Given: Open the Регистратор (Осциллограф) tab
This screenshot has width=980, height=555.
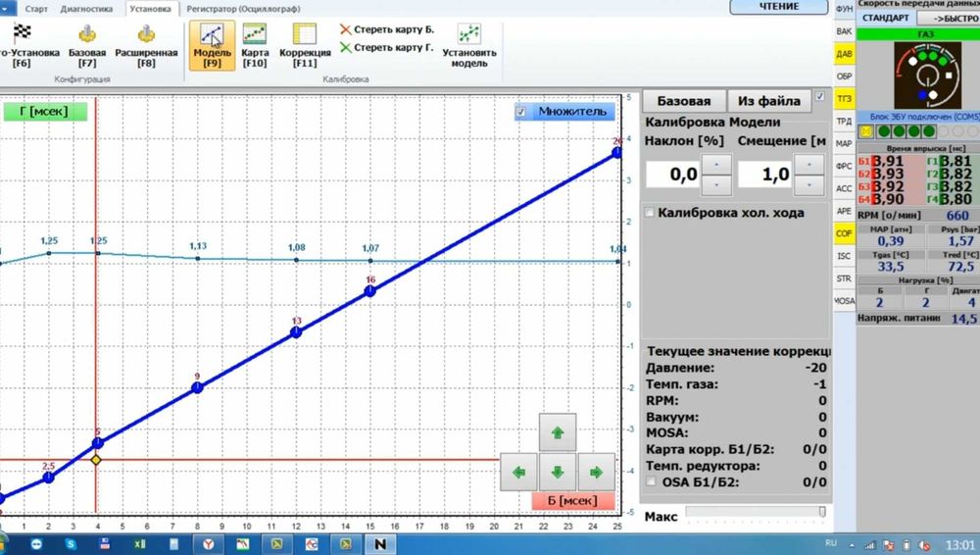Looking at the screenshot, I should (243, 9).
